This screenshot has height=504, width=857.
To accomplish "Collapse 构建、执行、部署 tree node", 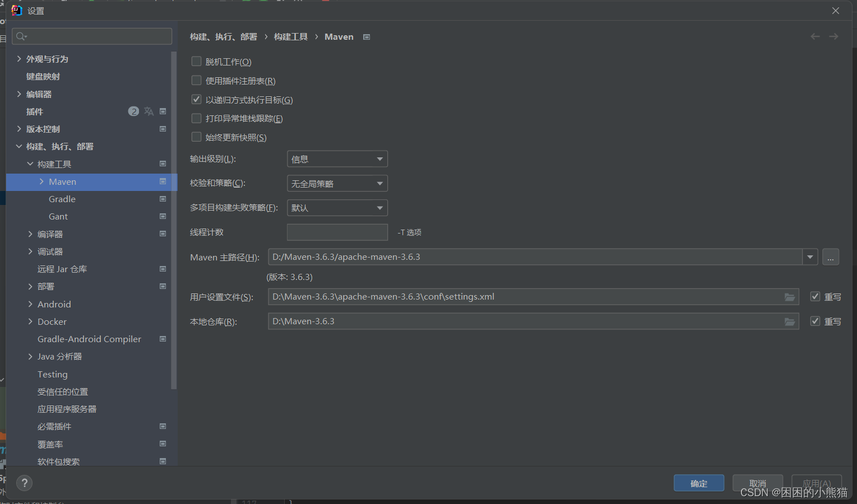I will [x=19, y=146].
